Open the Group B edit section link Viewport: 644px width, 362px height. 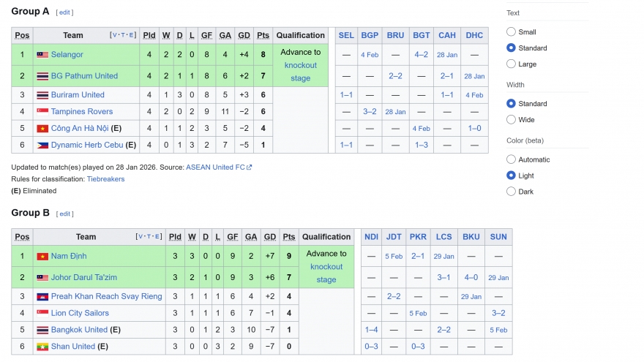[65, 214]
